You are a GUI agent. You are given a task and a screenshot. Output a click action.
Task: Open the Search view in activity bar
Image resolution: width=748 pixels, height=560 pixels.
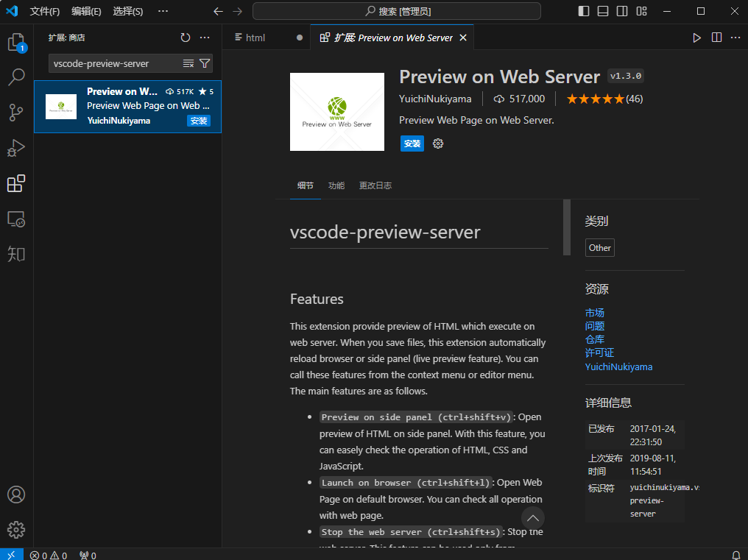(x=17, y=77)
